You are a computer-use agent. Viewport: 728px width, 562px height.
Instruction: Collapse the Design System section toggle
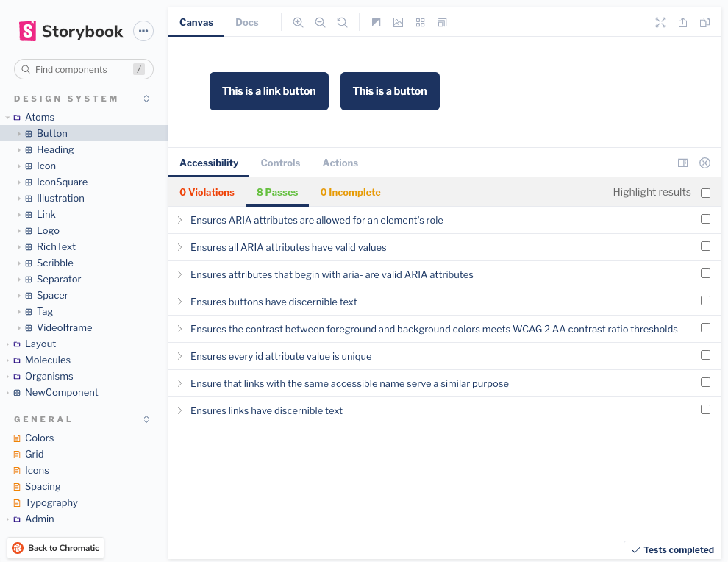[x=146, y=99]
